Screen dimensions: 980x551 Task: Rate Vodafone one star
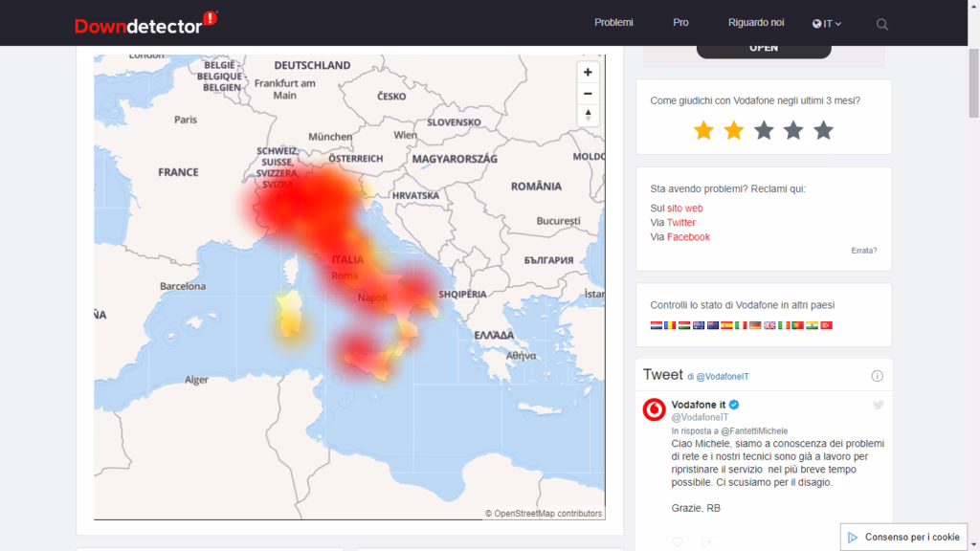point(703,130)
